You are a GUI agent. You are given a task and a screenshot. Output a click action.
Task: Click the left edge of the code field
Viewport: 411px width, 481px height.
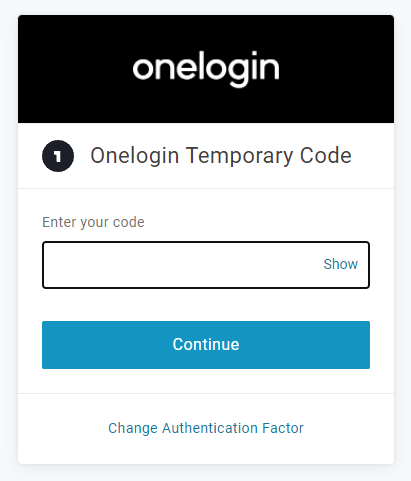click(50, 265)
